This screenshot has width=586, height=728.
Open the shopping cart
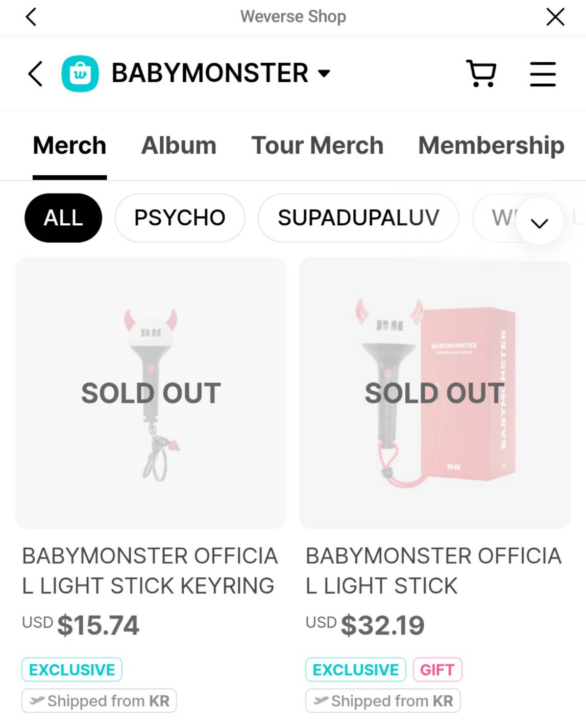481,74
